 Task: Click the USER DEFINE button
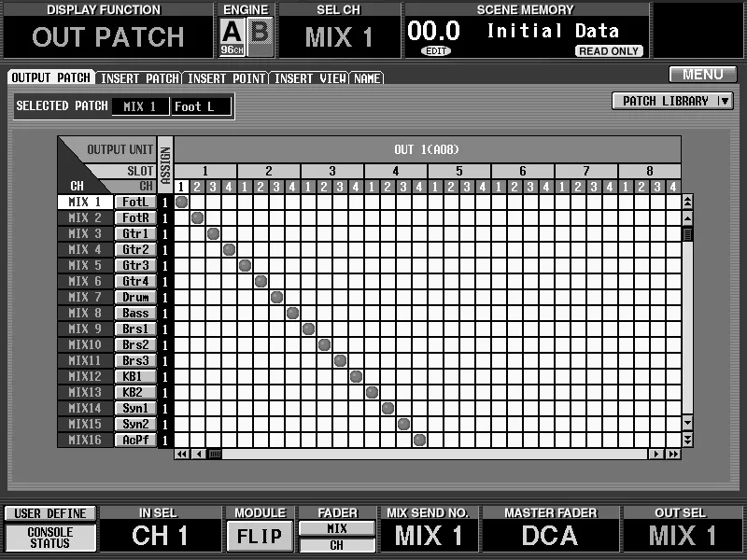[50, 513]
